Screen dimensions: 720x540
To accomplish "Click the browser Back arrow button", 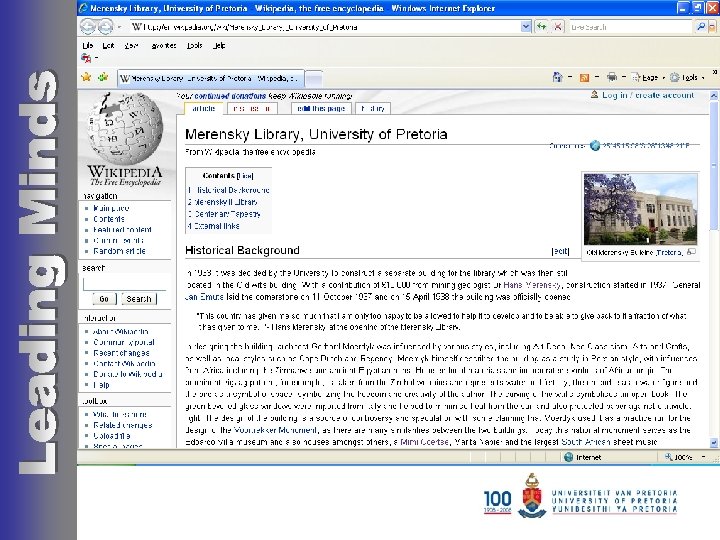I will tap(88, 27).
